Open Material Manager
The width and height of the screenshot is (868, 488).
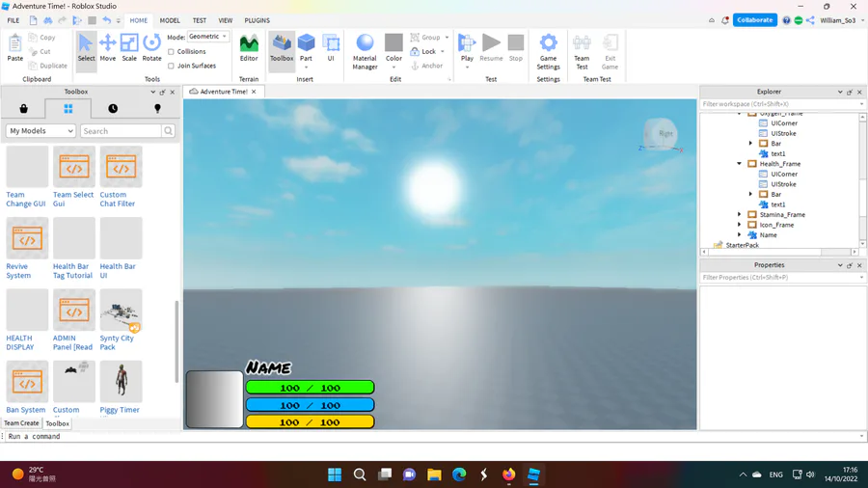click(x=365, y=52)
